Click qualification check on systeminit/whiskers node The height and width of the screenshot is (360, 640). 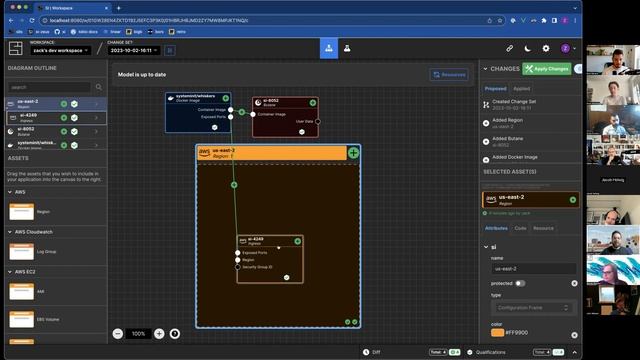tap(215, 127)
